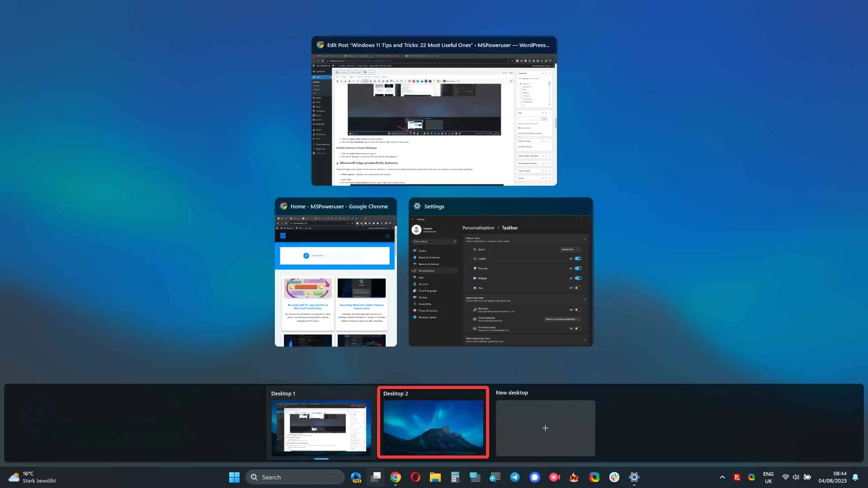Click the red B antivirus tray icon
The image size is (868, 488).
coord(737,477)
